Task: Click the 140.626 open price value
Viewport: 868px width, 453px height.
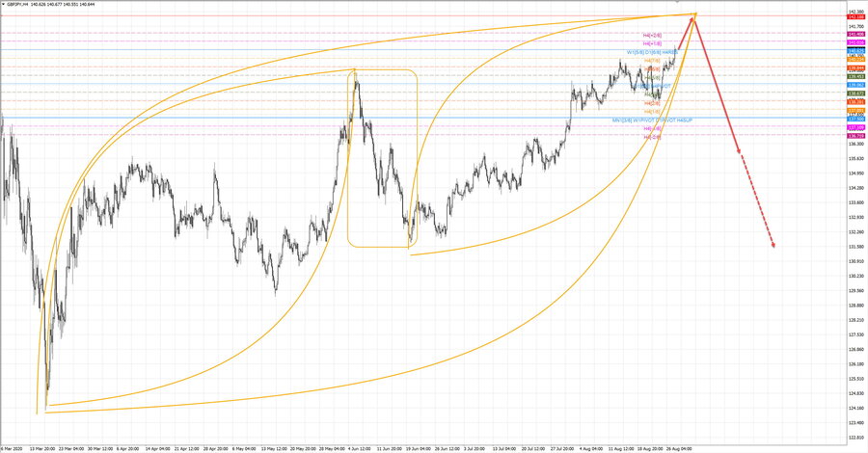Action: pyautogui.click(x=39, y=5)
